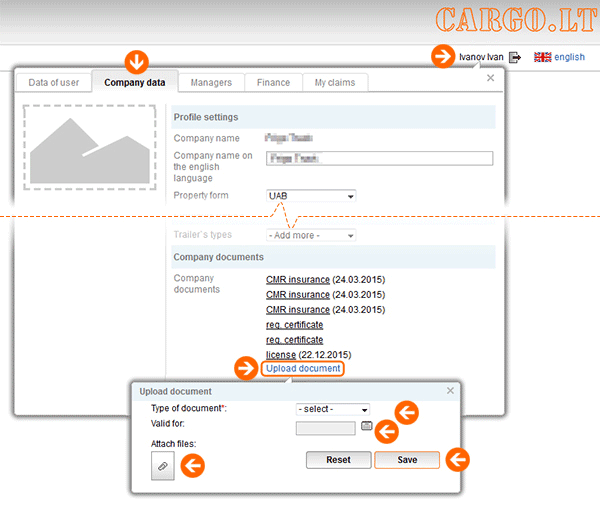Close the Upload document dialog
The height and width of the screenshot is (507, 600).
pyautogui.click(x=450, y=390)
